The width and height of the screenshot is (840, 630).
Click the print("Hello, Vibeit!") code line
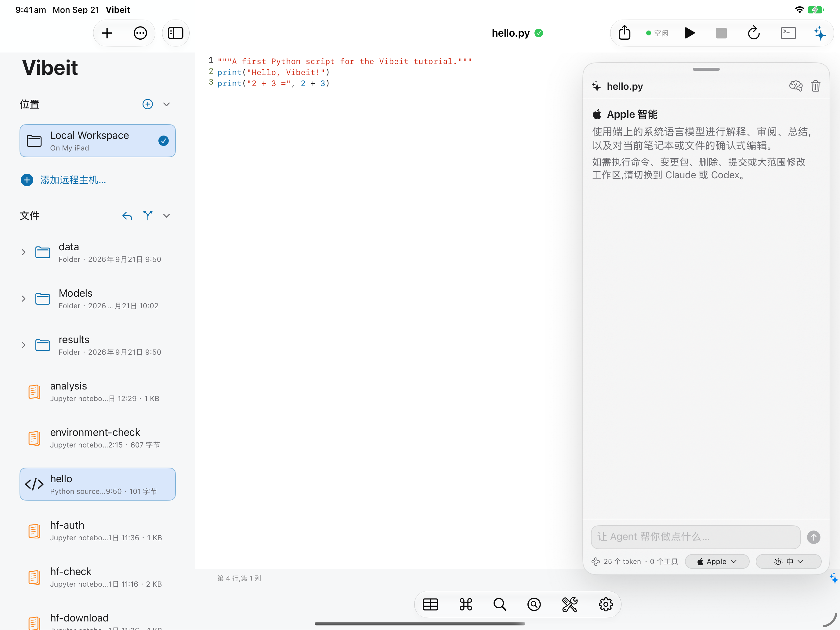[273, 72]
